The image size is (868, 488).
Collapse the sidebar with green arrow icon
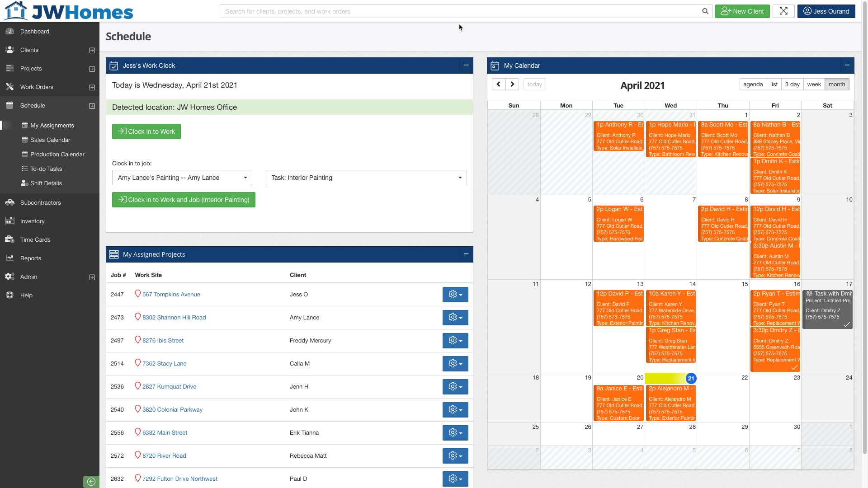tap(91, 482)
